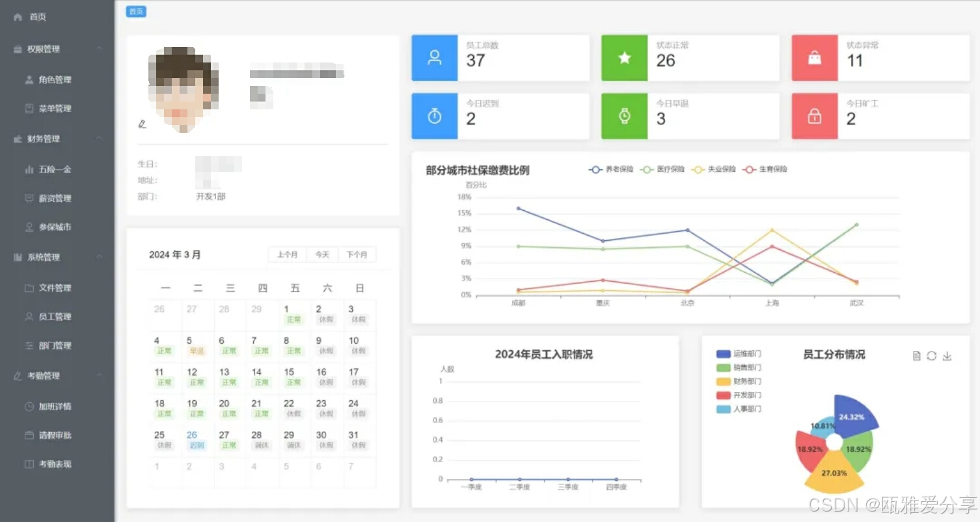Click the lock icon on 今日旷工 card
This screenshot has width=980, height=522.
click(x=814, y=116)
